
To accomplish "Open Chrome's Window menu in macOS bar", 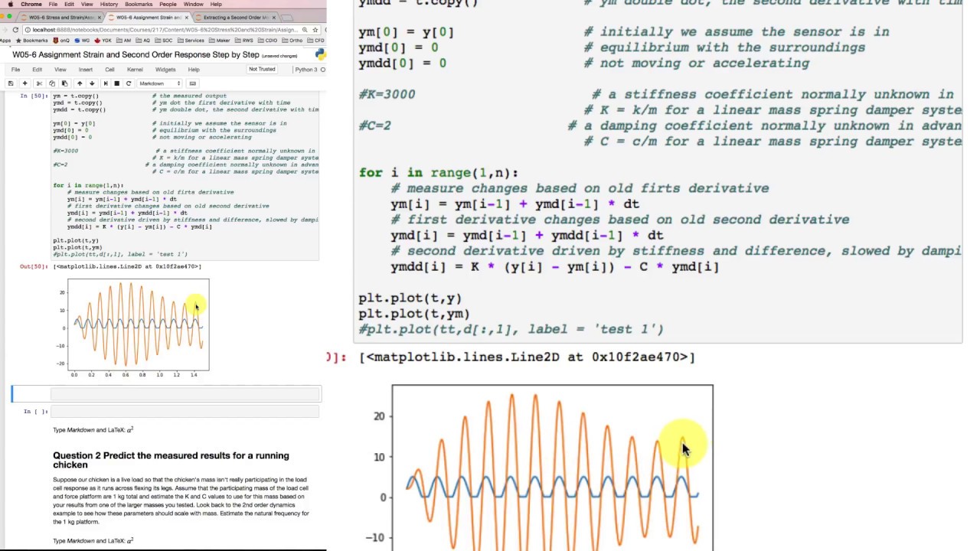I will point(194,5).
